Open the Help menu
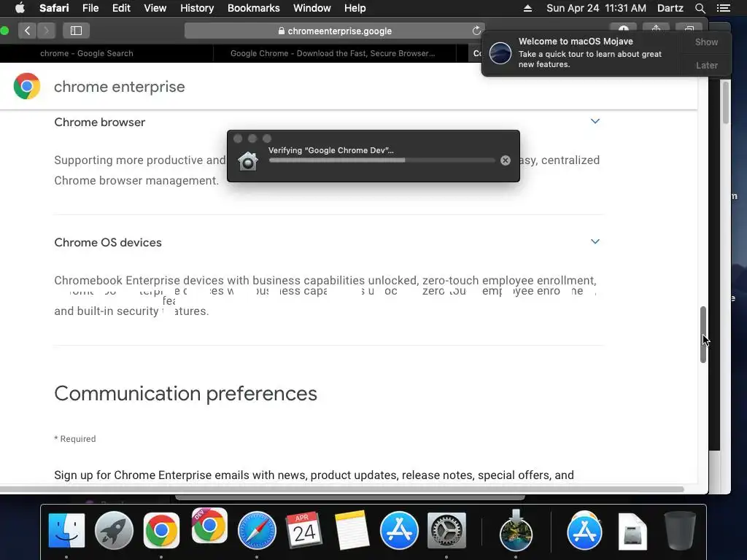Image resolution: width=747 pixels, height=560 pixels. click(355, 8)
